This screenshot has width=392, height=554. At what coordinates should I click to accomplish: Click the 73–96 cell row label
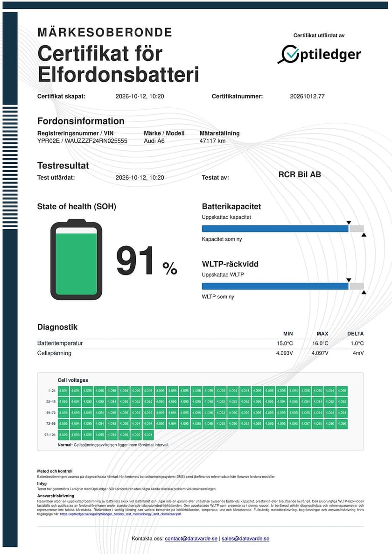(x=51, y=423)
